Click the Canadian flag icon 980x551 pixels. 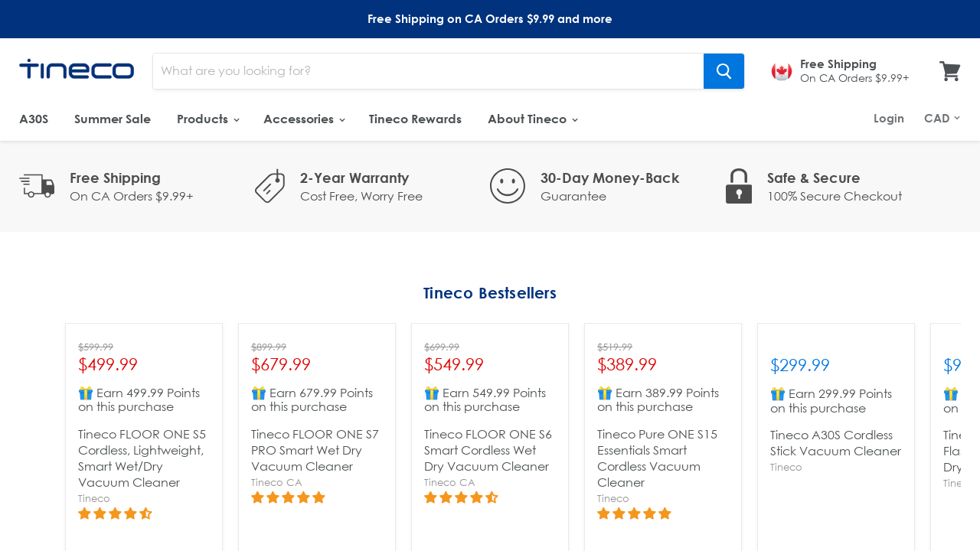point(781,71)
